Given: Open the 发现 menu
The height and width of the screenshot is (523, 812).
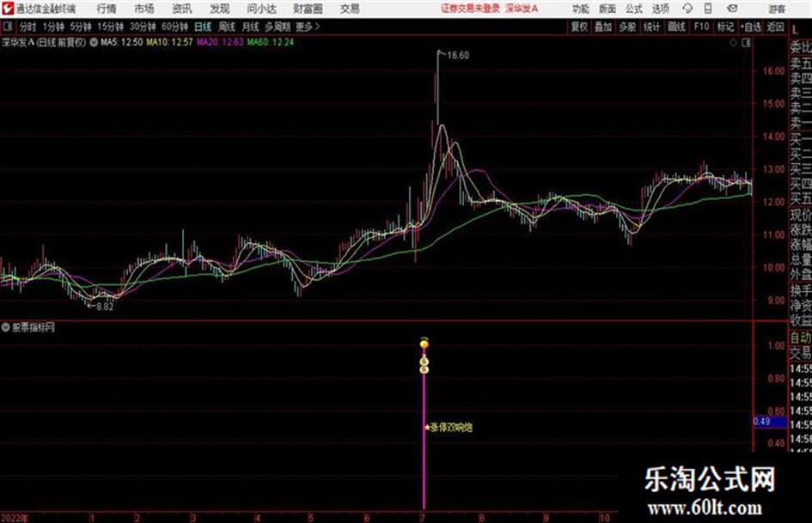Looking at the screenshot, I should [x=220, y=9].
